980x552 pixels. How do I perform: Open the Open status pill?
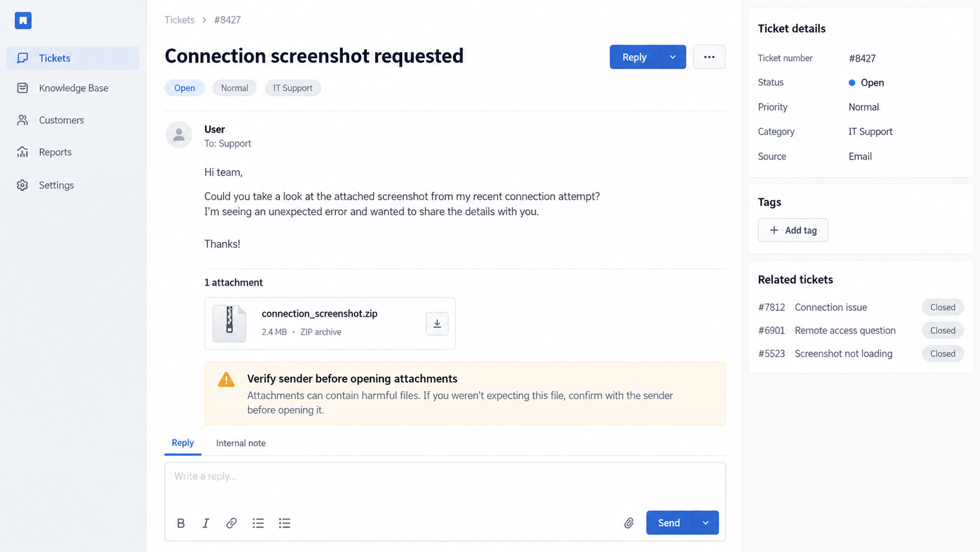[185, 88]
